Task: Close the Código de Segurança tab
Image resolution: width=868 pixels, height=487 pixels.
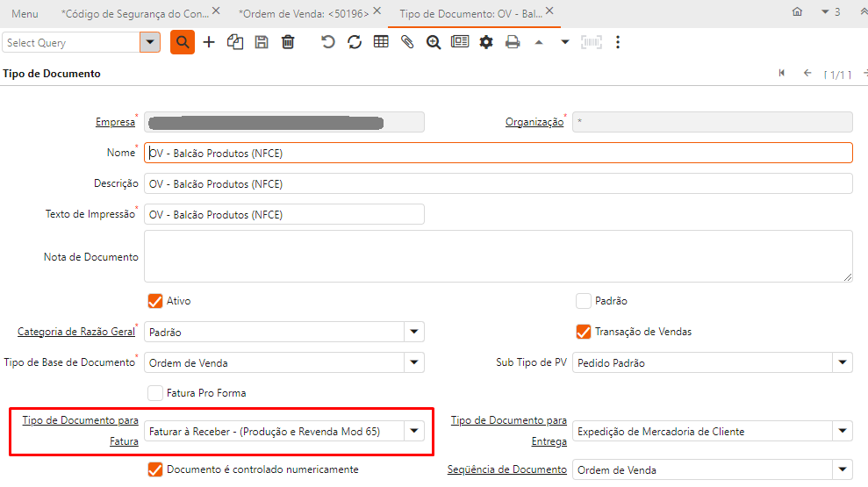Action: click(217, 11)
